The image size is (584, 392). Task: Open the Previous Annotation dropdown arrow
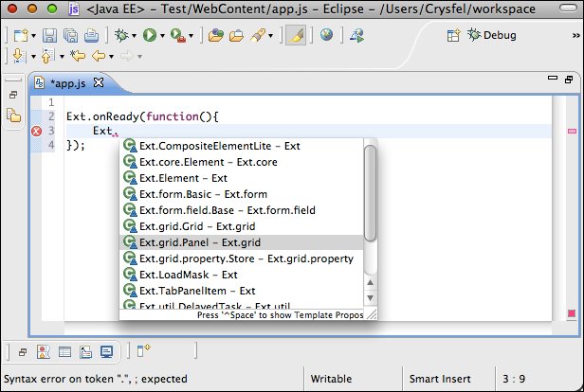pos(62,57)
